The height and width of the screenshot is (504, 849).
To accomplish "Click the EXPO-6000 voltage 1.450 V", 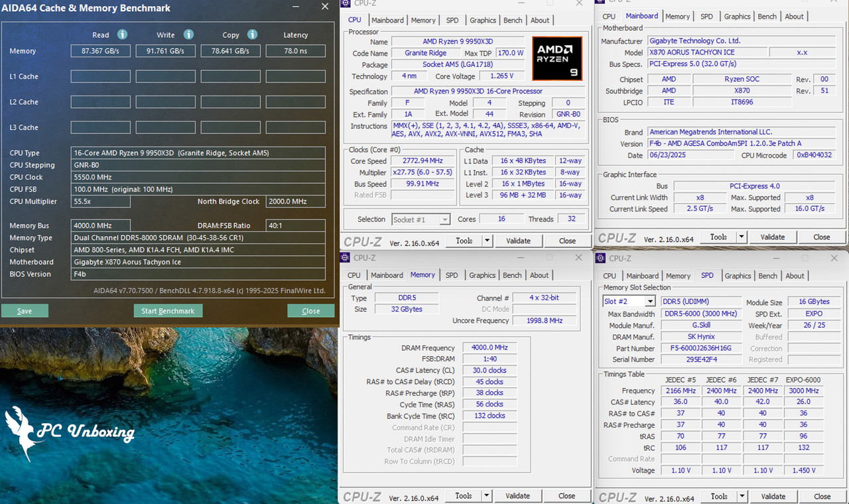I will click(x=805, y=470).
